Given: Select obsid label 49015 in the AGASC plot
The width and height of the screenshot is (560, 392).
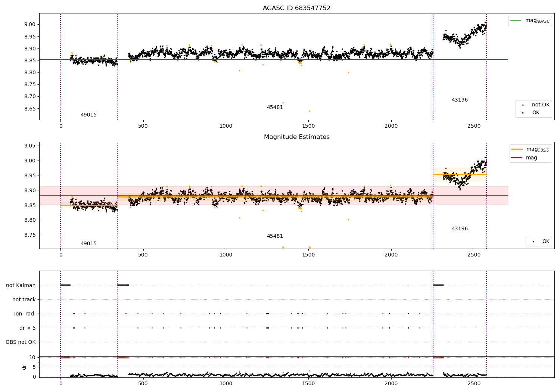Looking at the screenshot, I should 88,115.
